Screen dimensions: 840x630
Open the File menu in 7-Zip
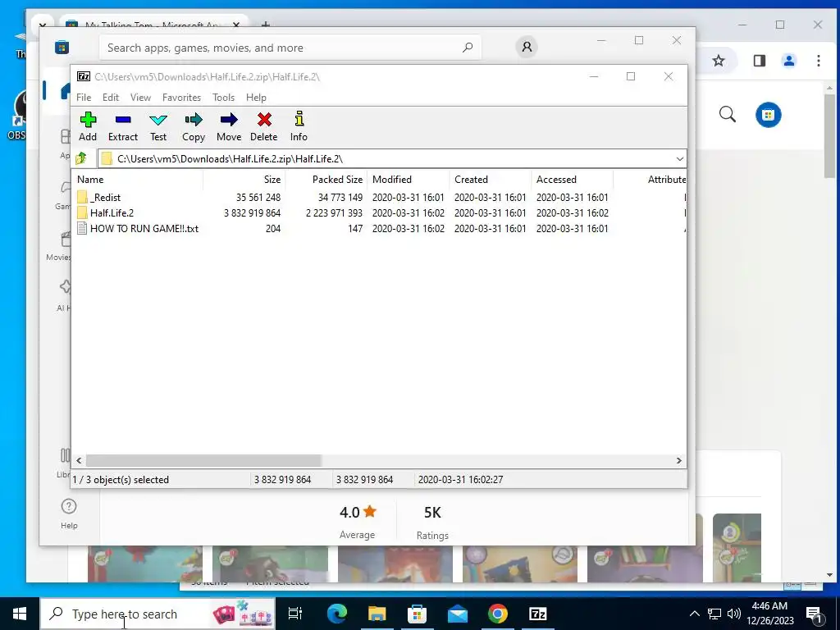(84, 98)
